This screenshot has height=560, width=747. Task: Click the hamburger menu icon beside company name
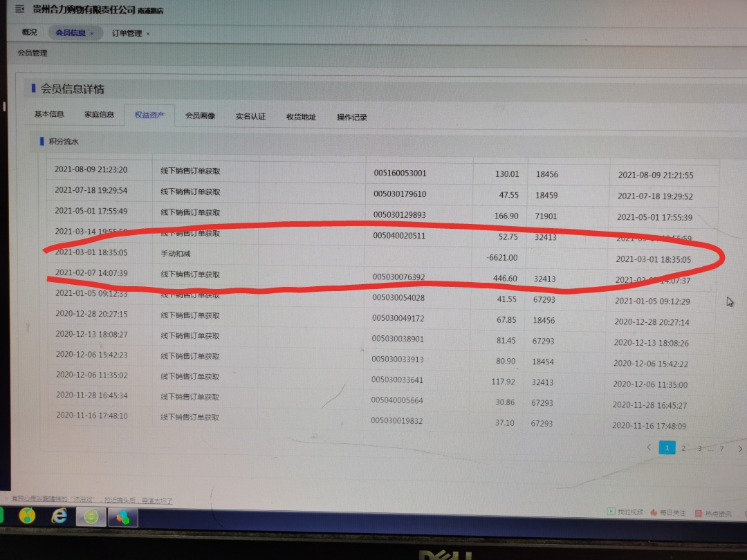pyautogui.click(x=19, y=10)
